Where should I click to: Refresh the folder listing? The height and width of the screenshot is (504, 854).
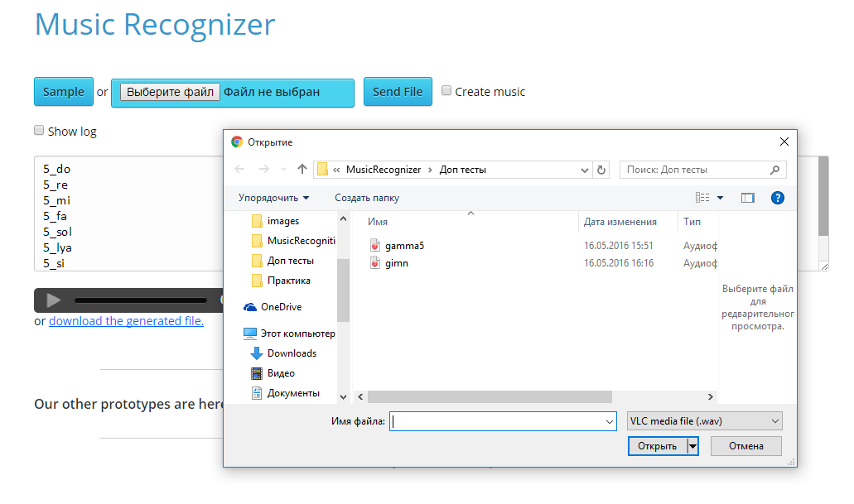point(601,170)
